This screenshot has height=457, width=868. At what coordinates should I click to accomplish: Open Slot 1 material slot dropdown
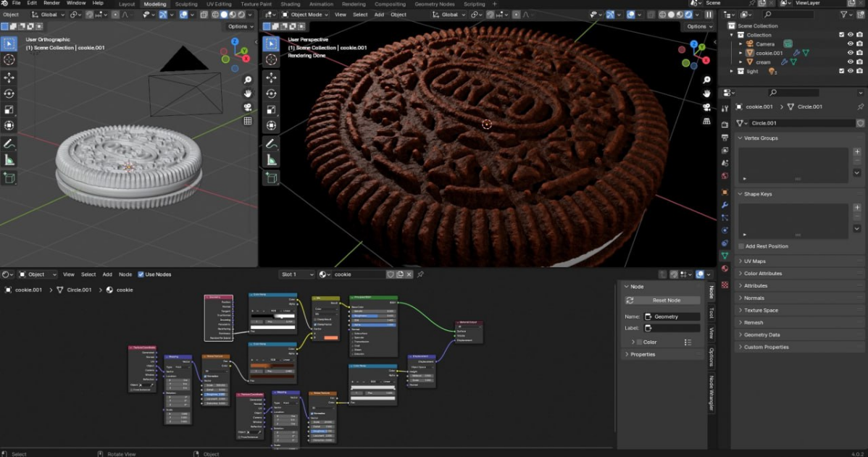[x=297, y=274]
